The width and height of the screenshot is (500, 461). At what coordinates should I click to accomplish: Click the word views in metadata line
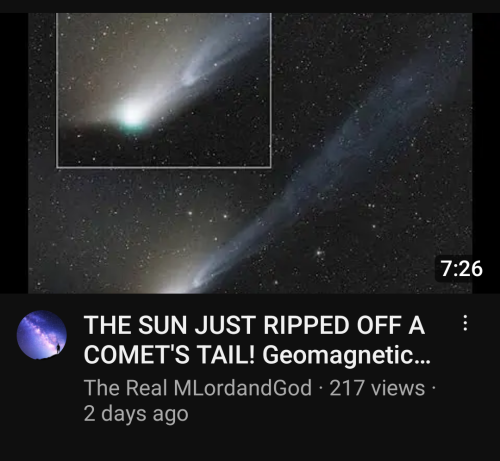[398, 388]
